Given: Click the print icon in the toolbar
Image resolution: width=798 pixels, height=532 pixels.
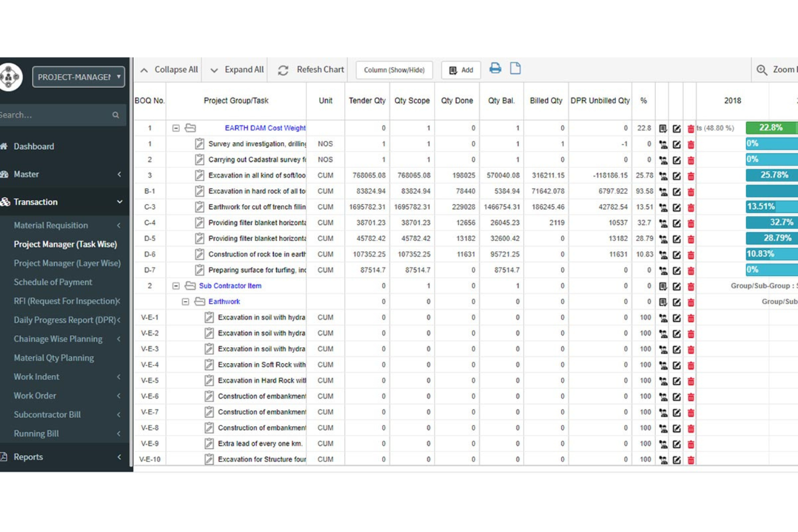Looking at the screenshot, I should point(495,68).
